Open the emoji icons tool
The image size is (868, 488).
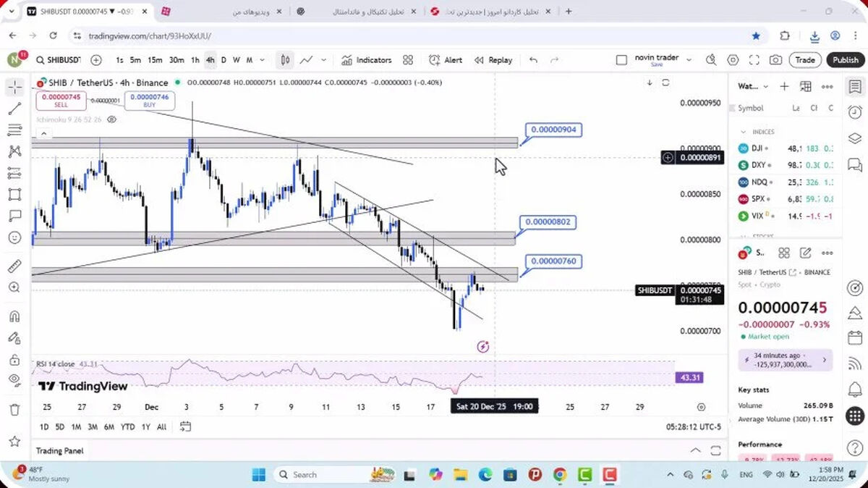pyautogui.click(x=14, y=237)
